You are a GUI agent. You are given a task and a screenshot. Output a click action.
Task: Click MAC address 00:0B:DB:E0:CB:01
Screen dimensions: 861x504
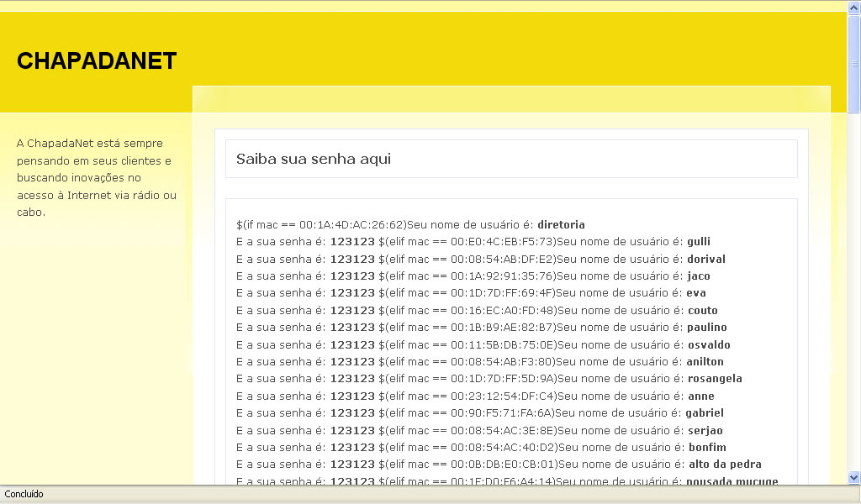pos(503,465)
